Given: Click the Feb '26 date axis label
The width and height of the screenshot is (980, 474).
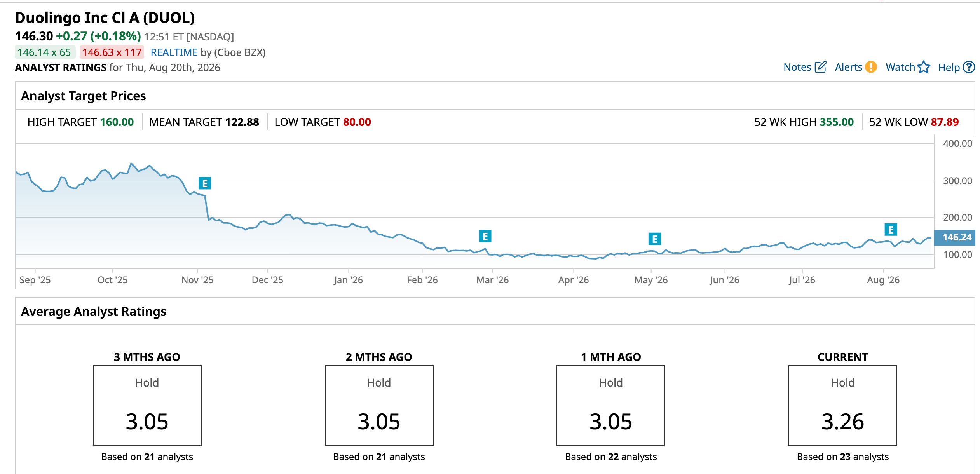Looking at the screenshot, I should point(422,280).
